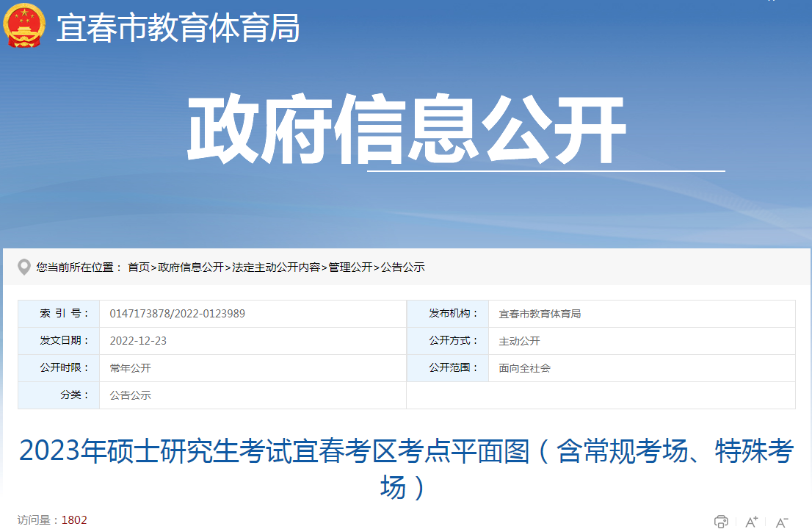812x532 pixels.
Task: Open 法定主动公开内容 breadcrumb link
Action: point(276,267)
